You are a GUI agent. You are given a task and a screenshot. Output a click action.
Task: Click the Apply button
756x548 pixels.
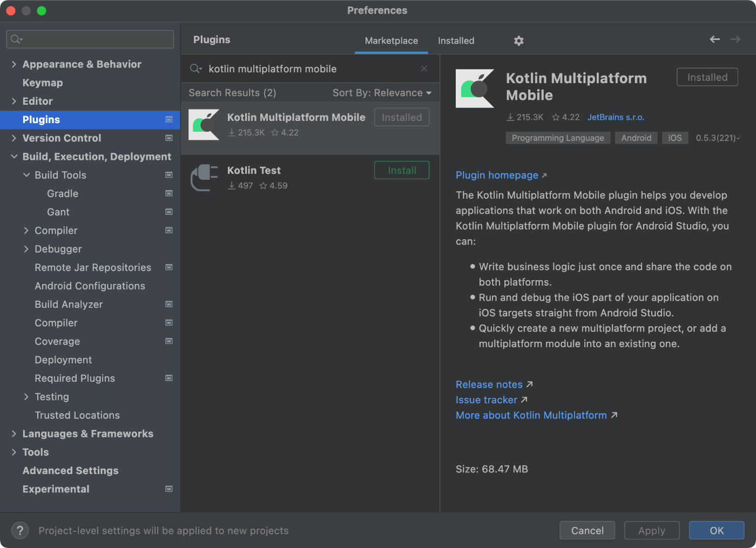click(652, 530)
